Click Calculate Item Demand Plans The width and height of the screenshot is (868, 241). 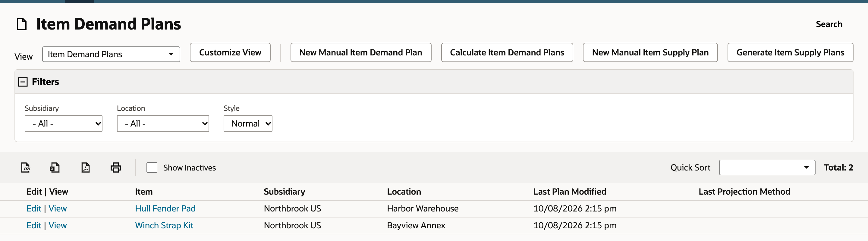[x=507, y=52]
